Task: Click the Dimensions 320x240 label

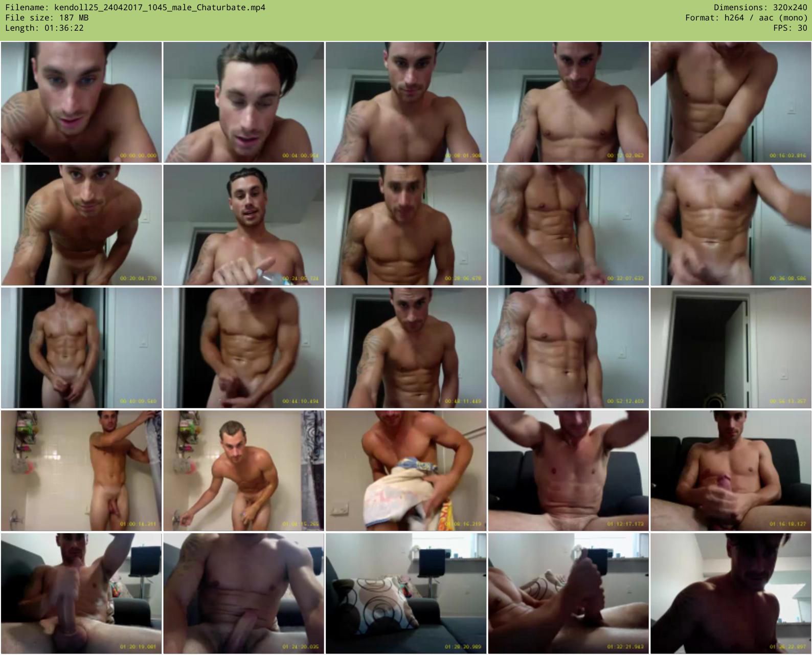Action: coord(760,8)
